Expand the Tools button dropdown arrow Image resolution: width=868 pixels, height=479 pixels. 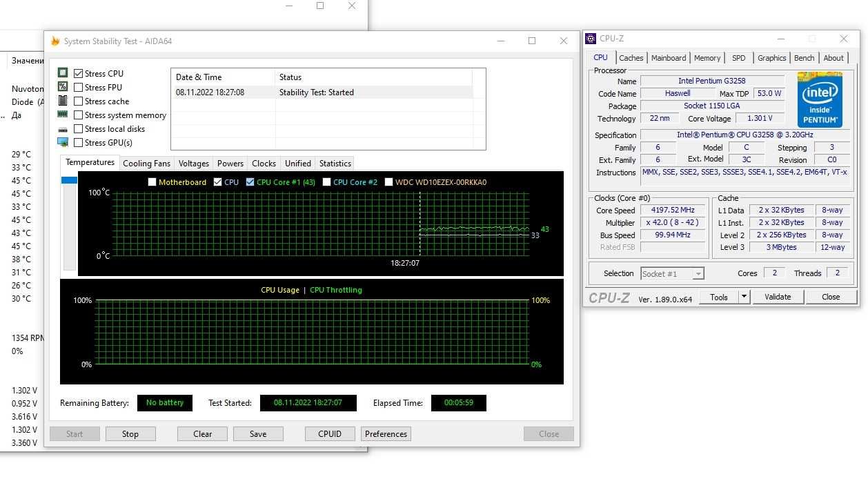744,297
